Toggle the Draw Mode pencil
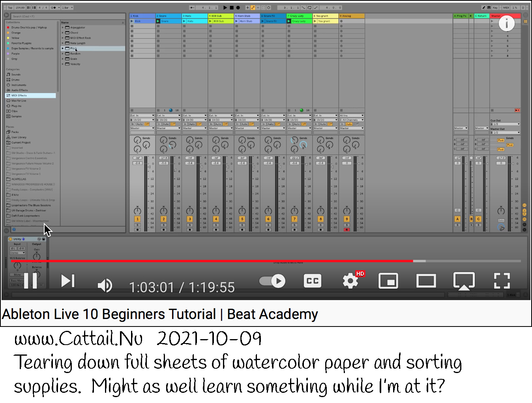Viewport: 532px width, 403px height. click(x=484, y=7)
